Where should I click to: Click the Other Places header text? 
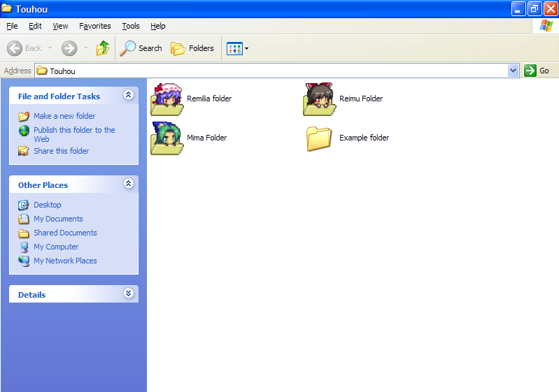pos(43,185)
